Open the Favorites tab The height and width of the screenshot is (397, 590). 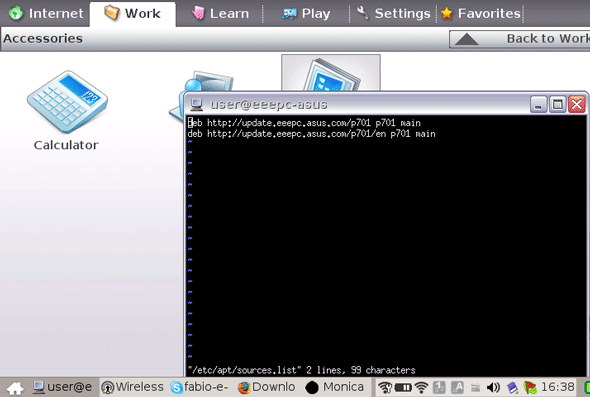point(481,14)
